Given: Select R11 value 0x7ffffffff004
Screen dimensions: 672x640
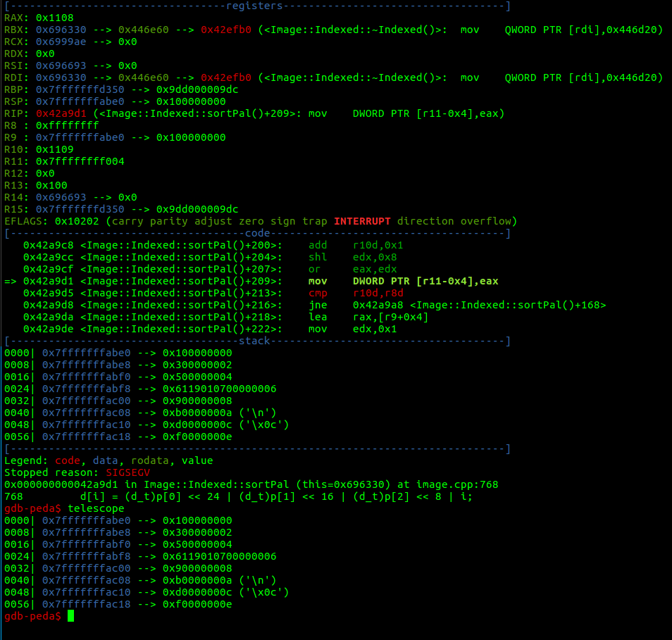Looking at the screenshot, I should tap(80, 162).
